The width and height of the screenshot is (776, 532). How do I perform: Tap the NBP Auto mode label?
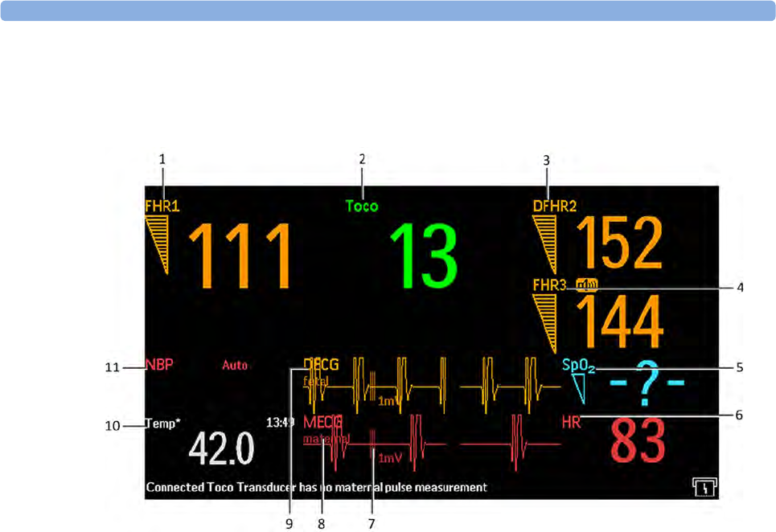(x=235, y=366)
